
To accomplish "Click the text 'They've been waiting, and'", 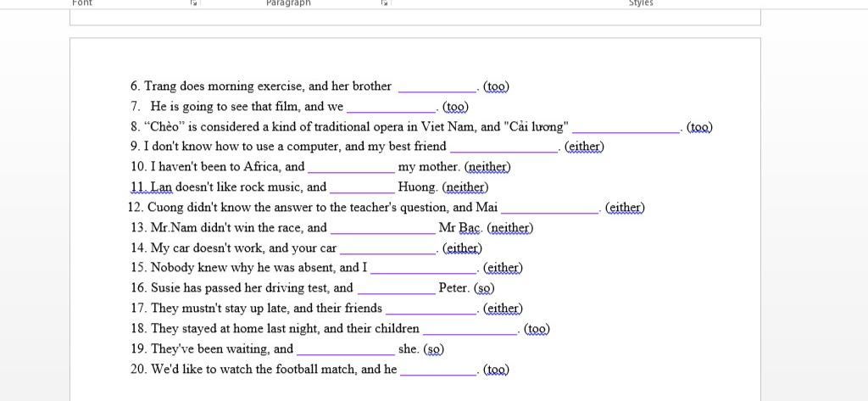I will [222, 349].
